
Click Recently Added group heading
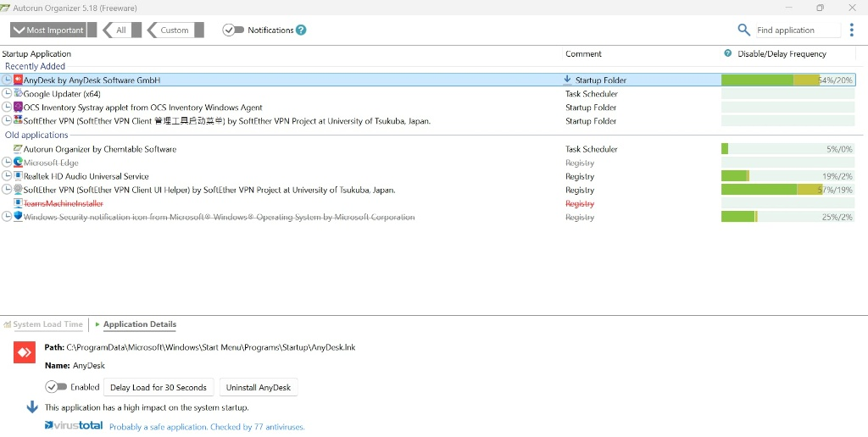(35, 66)
